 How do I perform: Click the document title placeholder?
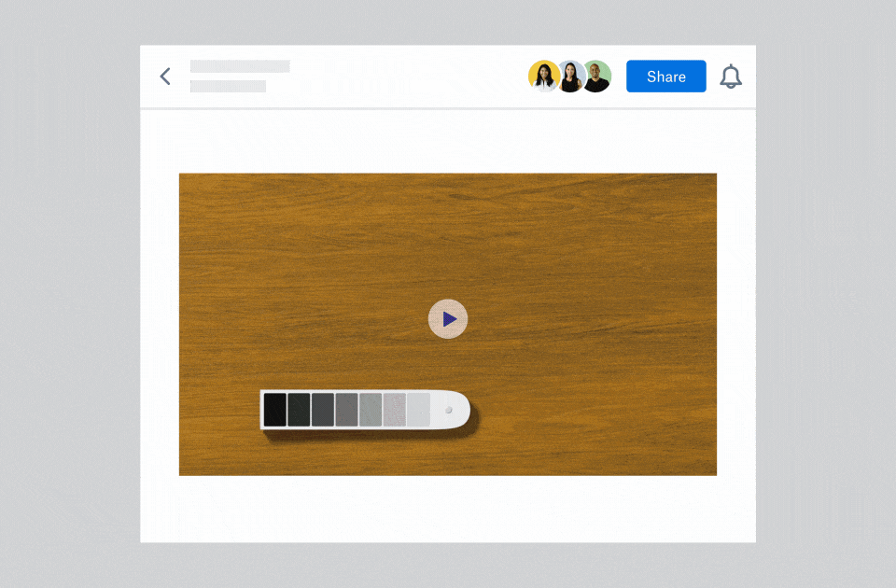[x=240, y=66]
